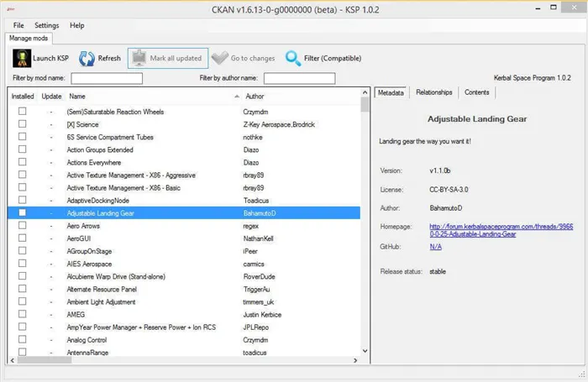Check Active Texture Management X86 Basic box
Screen dimensions: 588x382
23,187
